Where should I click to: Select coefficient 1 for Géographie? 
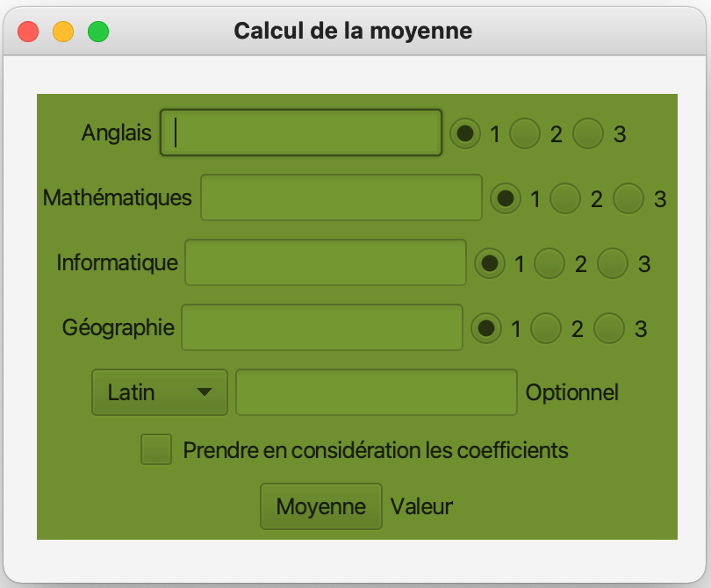pyautogui.click(x=486, y=328)
